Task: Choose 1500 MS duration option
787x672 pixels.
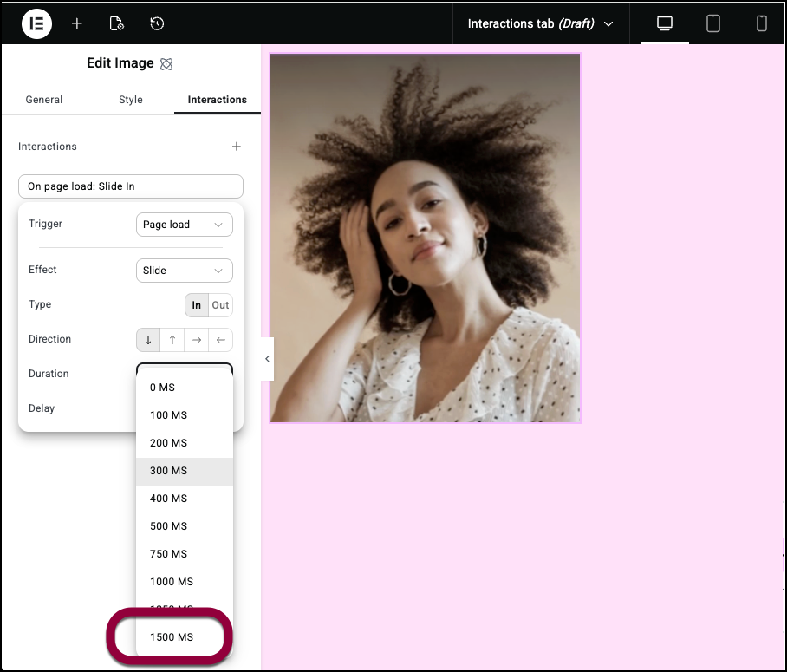Action: (172, 637)
